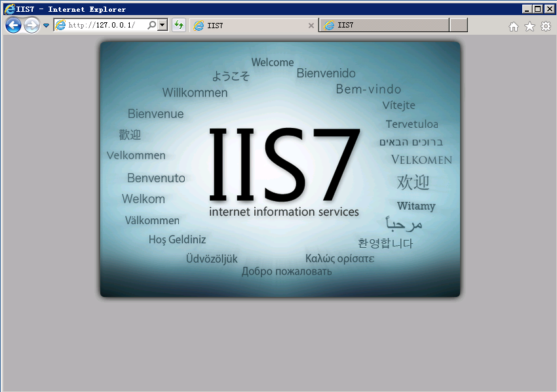Image resolution: width=557 pixels, height=392 pixels.
Task: Close the Internet Explorer window
Action: 549,9
